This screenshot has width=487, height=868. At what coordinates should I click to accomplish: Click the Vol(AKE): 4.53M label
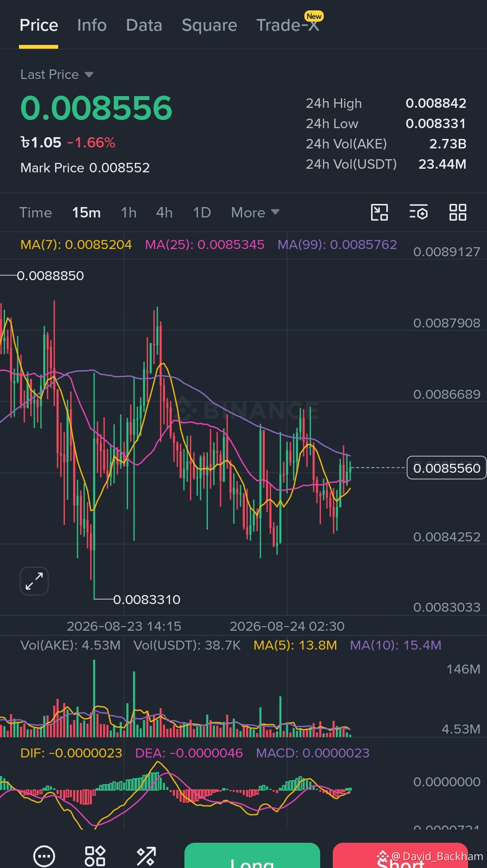click(70, 645)
